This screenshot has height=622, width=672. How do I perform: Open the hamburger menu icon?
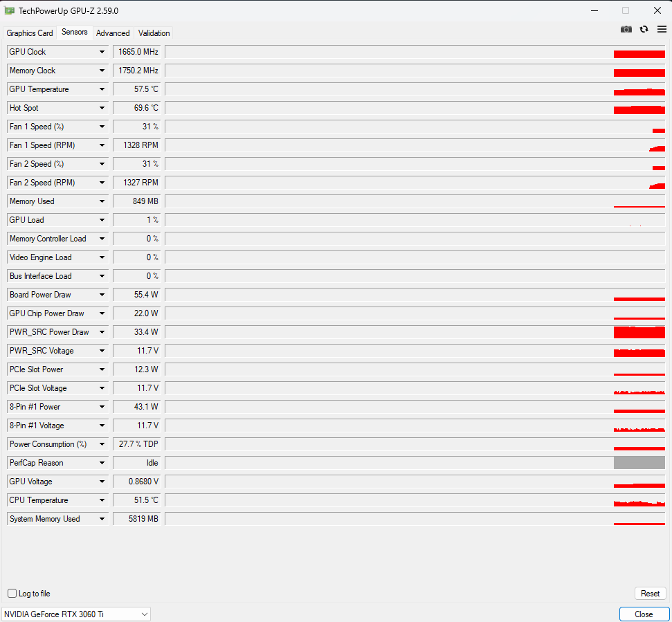click(662, 29)
